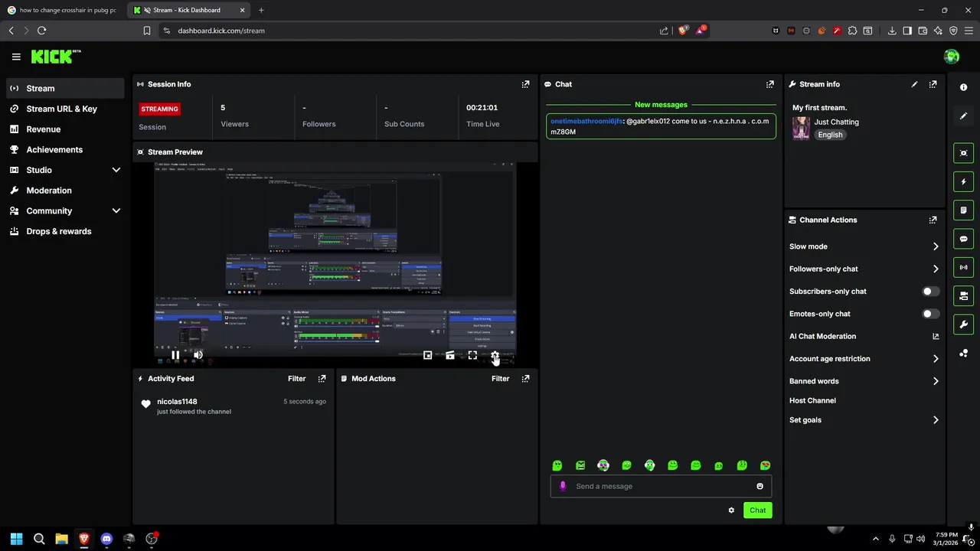Viewport: 980px width, 551px height.
Task: Click Host Channel action
Action: tap(812, 400)
